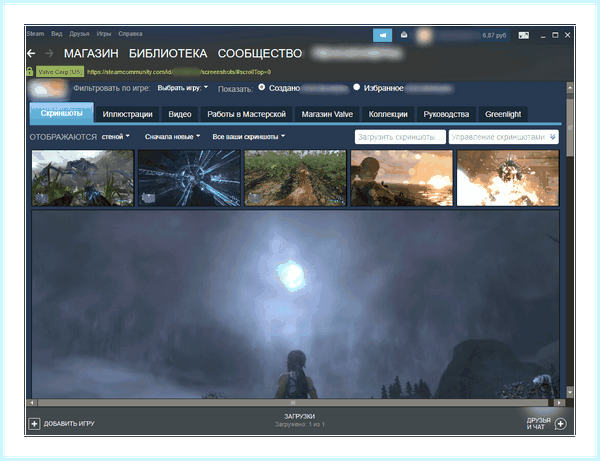The width and height of the screenshot is (600, 461).
Task: Click the plus icon next to Добавить игру
Action: point(34,424)
